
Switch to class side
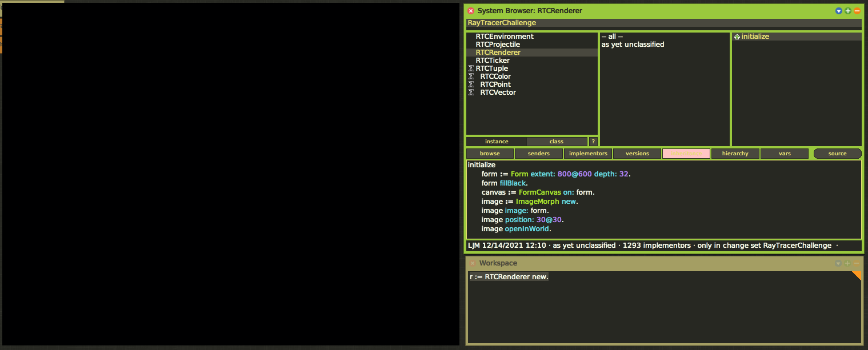tap(557, 142)
